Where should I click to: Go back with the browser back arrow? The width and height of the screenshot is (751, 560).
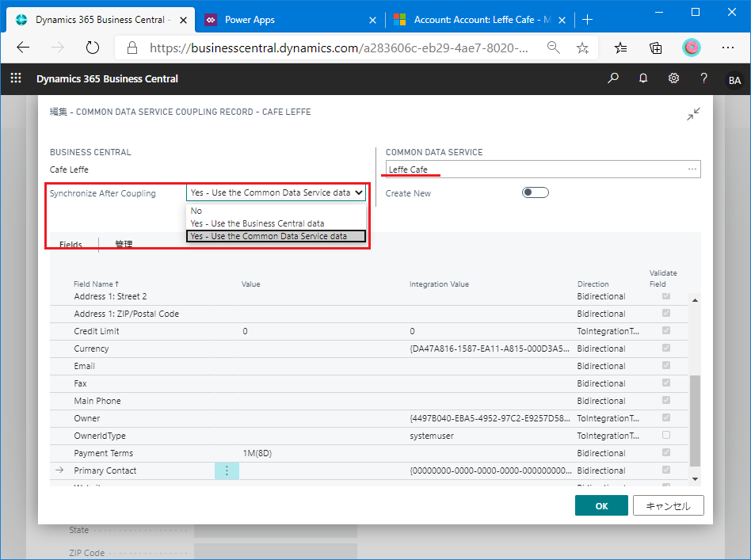pos(23,48)
